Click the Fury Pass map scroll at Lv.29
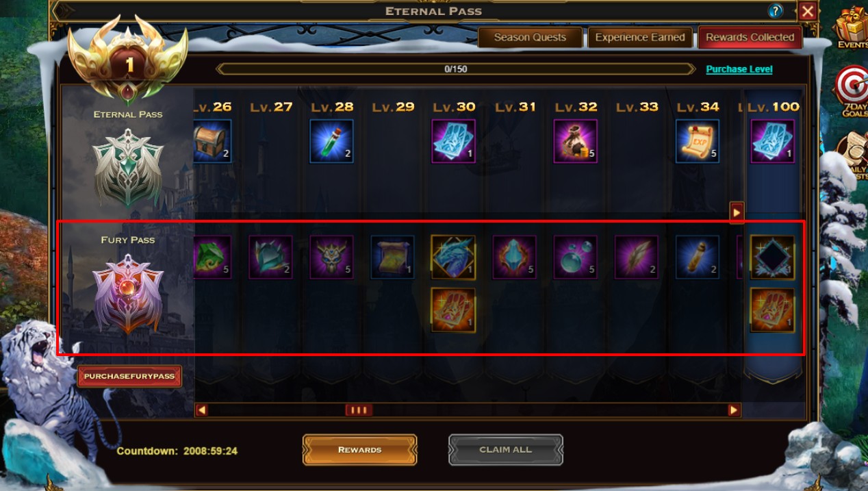 click(x=392, y=257)
